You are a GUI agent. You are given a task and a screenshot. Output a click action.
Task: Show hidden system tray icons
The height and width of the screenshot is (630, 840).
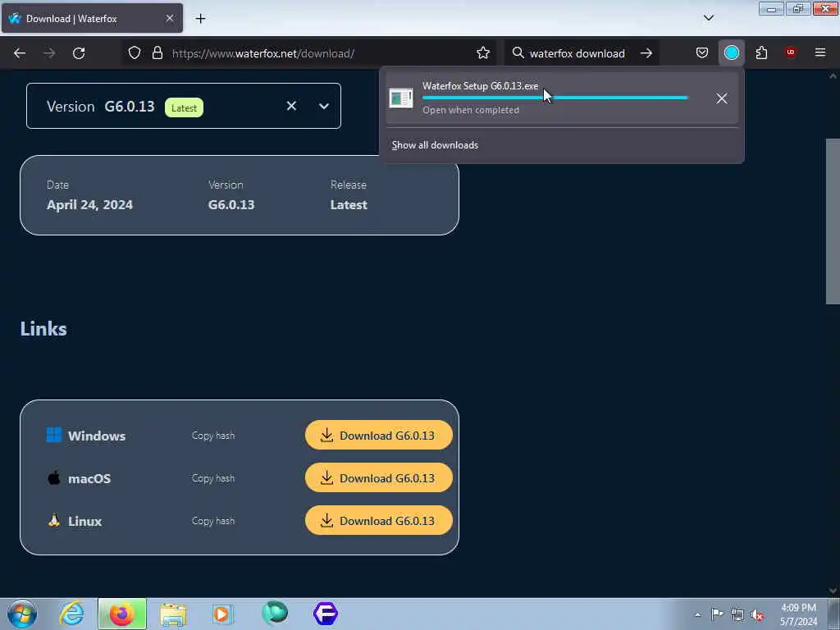[697, 614]
